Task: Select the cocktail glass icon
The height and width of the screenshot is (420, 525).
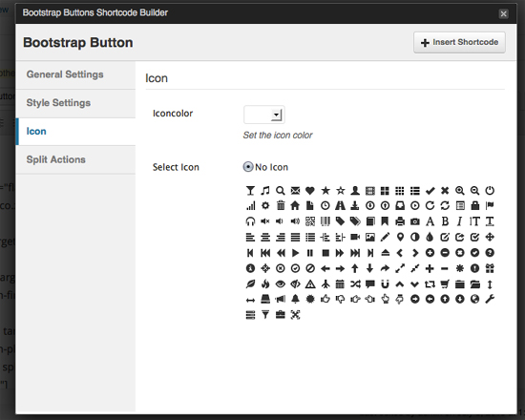Action: (250, 191)
